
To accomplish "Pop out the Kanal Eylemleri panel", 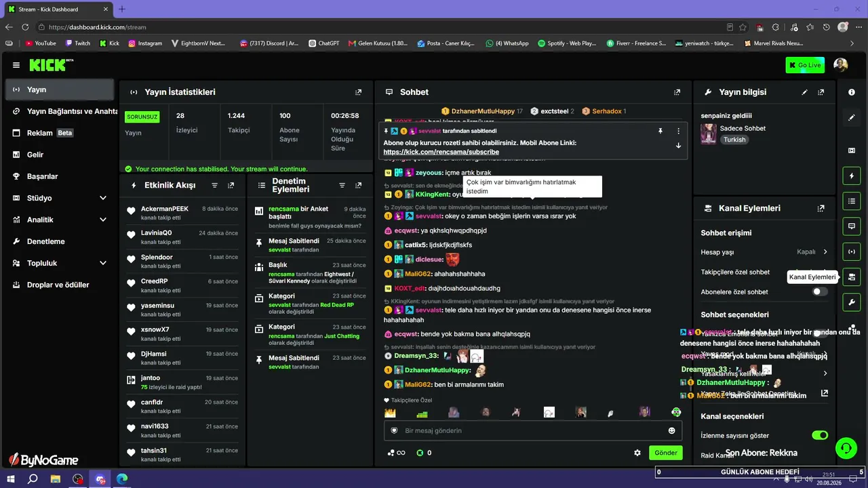I will 821,209.
